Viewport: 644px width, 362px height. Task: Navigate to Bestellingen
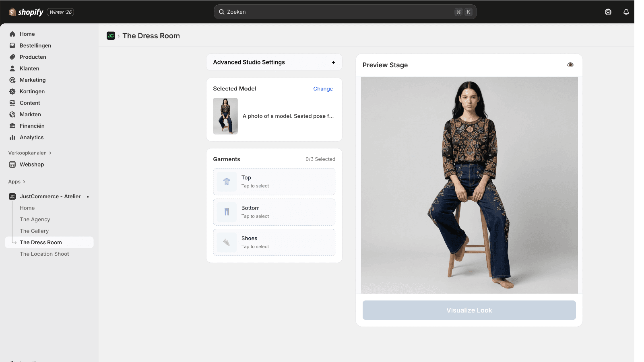(x=35, y=45)
